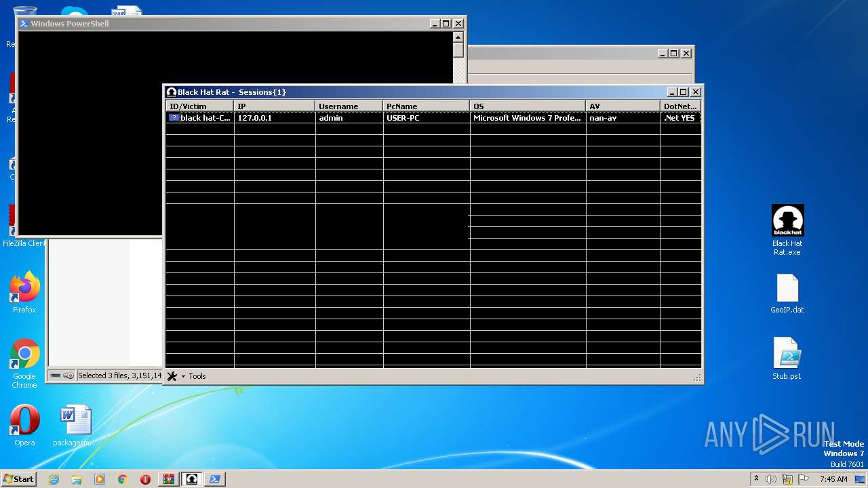Screen dimensions: 868x488
Task: Click the 7:45 AM clock
Action: point(833,479)
